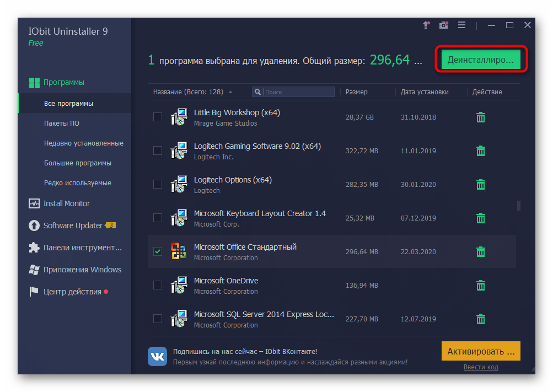Select the Microsoft Keyboard Layout Creator checkbox

coord(158,218)
